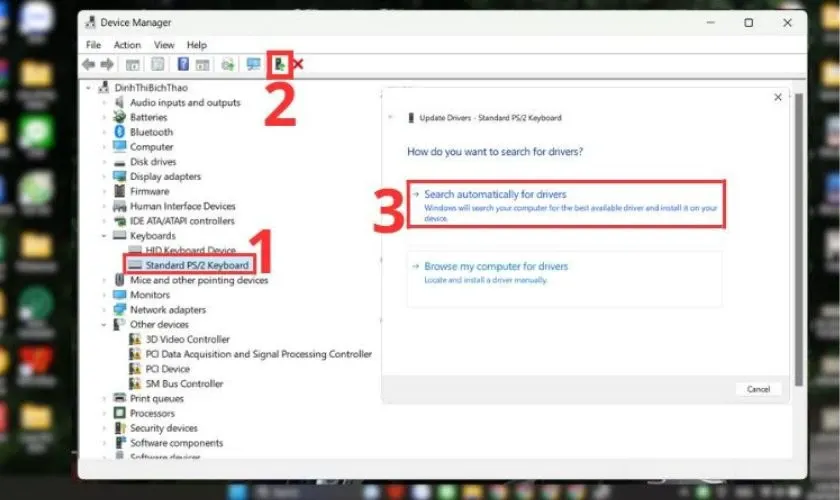Click the red X Uninstall device icon
This screenshot has height=500, width=840.
[x=298, y=64]
